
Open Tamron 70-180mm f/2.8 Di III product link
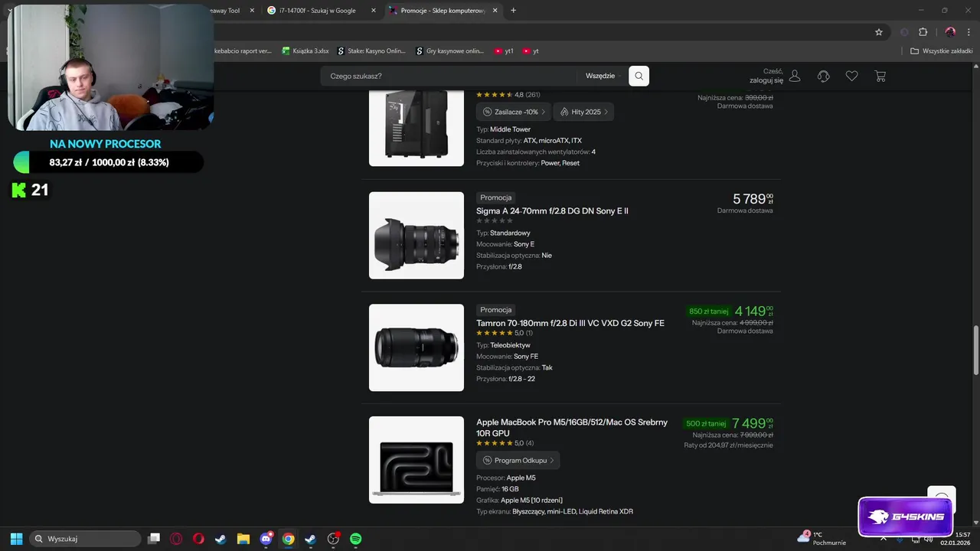(570, 323)
